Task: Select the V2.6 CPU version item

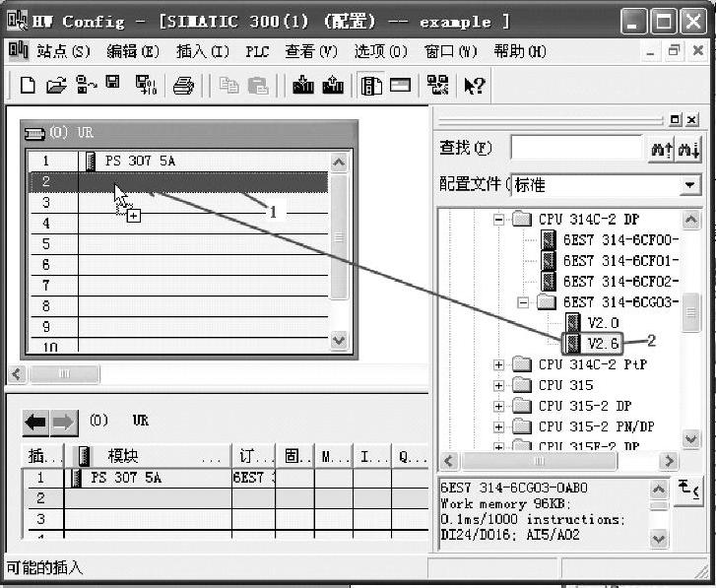Action: pos(592,344)
